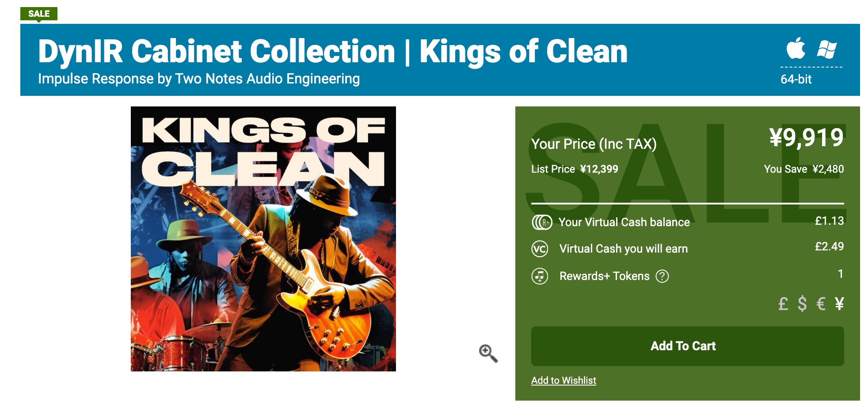Click the Windows platform icon
Screen dimensions: 868x401
tap(826, 49)
